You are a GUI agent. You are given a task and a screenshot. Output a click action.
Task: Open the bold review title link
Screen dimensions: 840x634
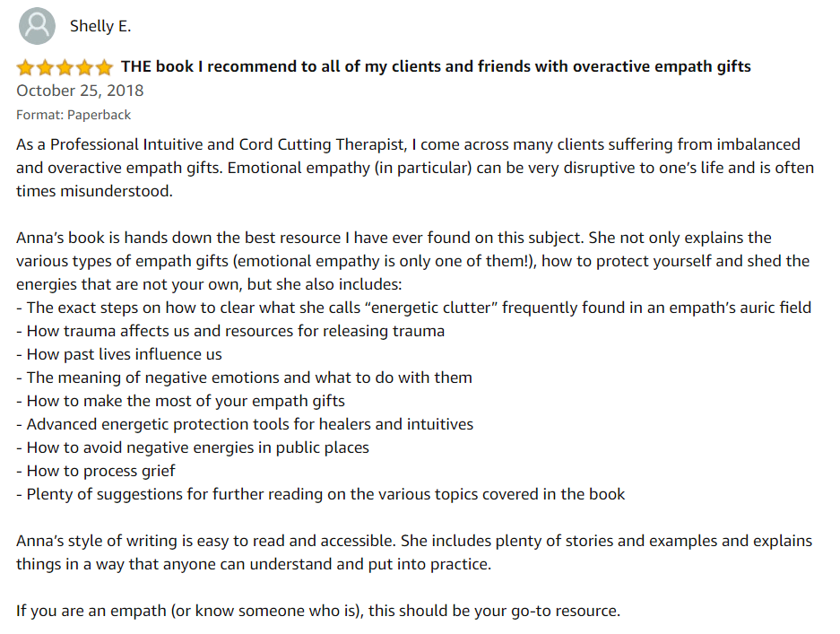[436, 66]
